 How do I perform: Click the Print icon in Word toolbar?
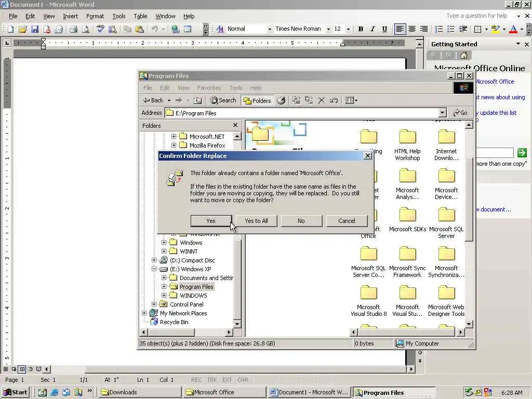coord(74,29)
